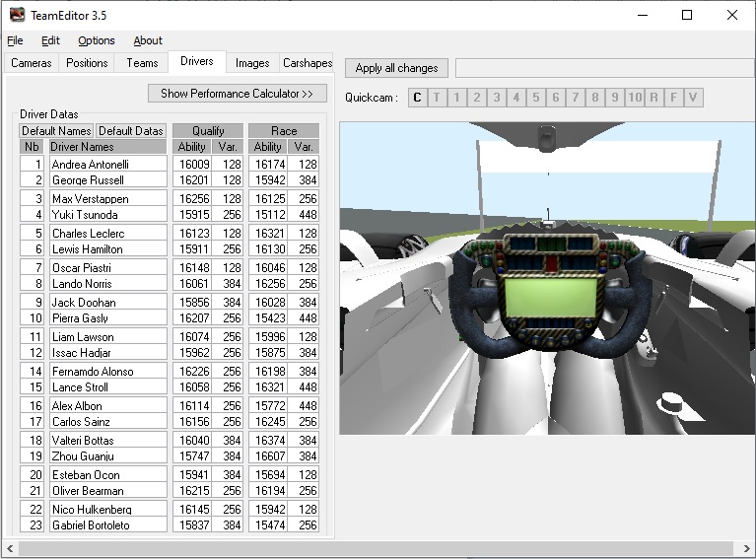Switch to the Positions tab
Image resolution: width=756 pixels, height=559 pixels.
coord(87,63)
